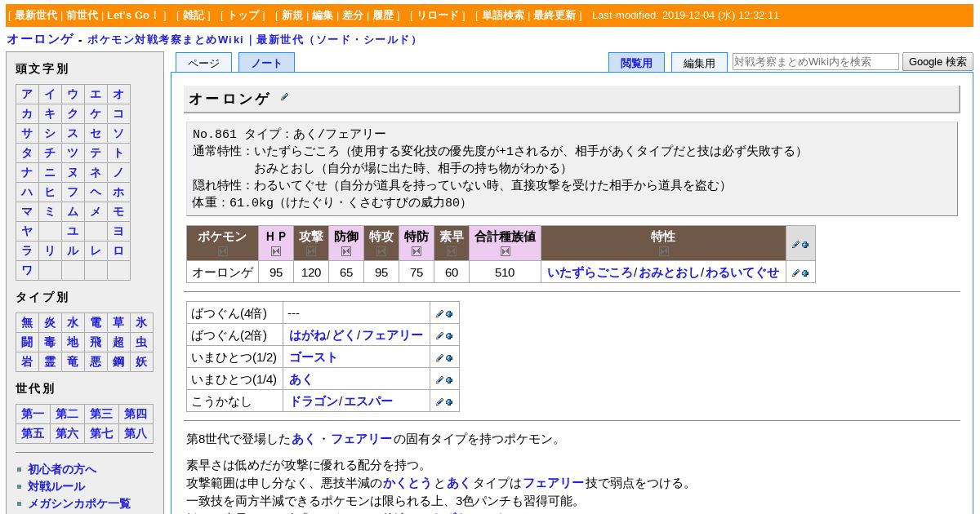Click the 合計種族値 value 510 cell
Viewport: 980px width, 514px height.
[505, 273]
